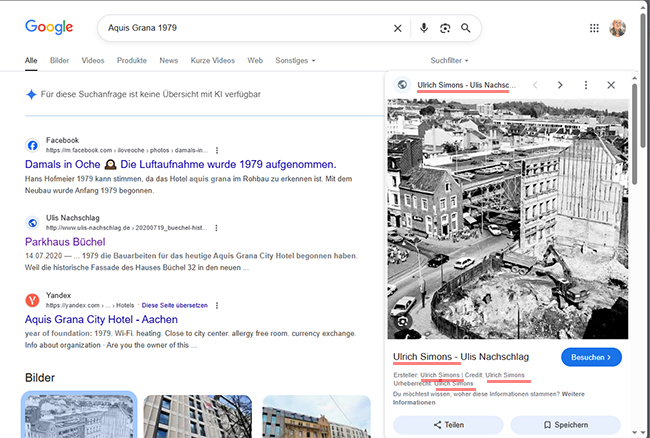Open the Parkhaus Büchel result link

[x=65, y=242]
